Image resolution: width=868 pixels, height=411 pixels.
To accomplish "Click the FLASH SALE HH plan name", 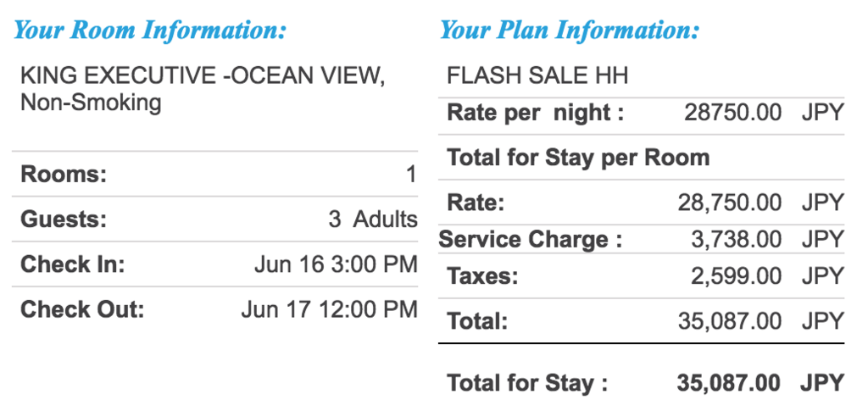I will pos(537,75).
